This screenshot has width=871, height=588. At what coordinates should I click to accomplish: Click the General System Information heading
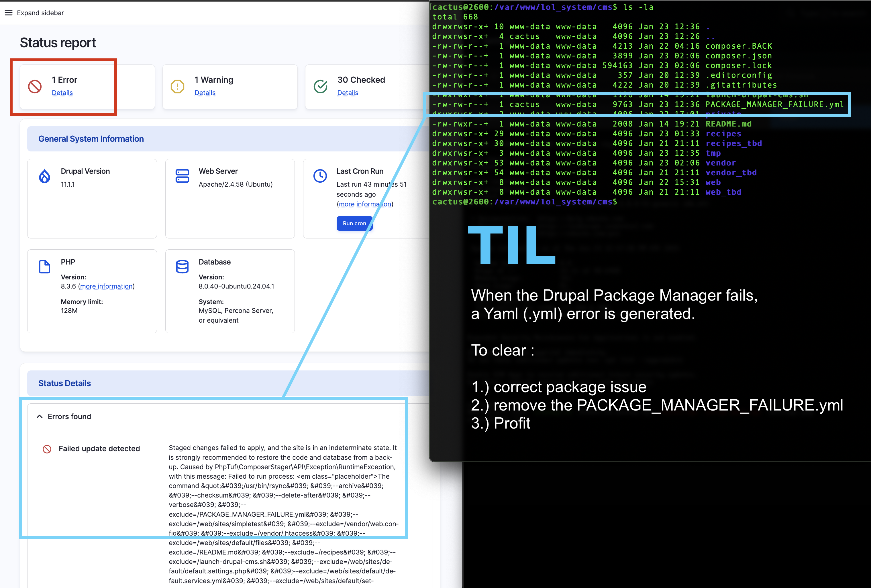(x=91, y=139)
